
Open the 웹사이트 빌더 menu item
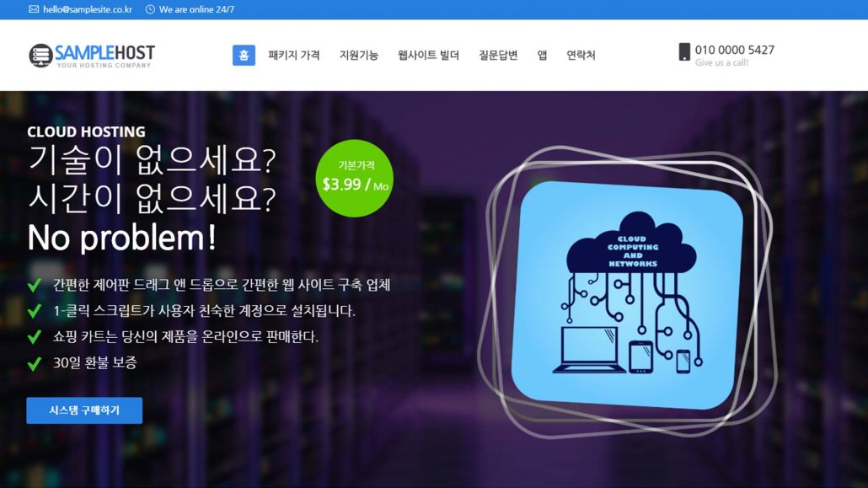428,56
